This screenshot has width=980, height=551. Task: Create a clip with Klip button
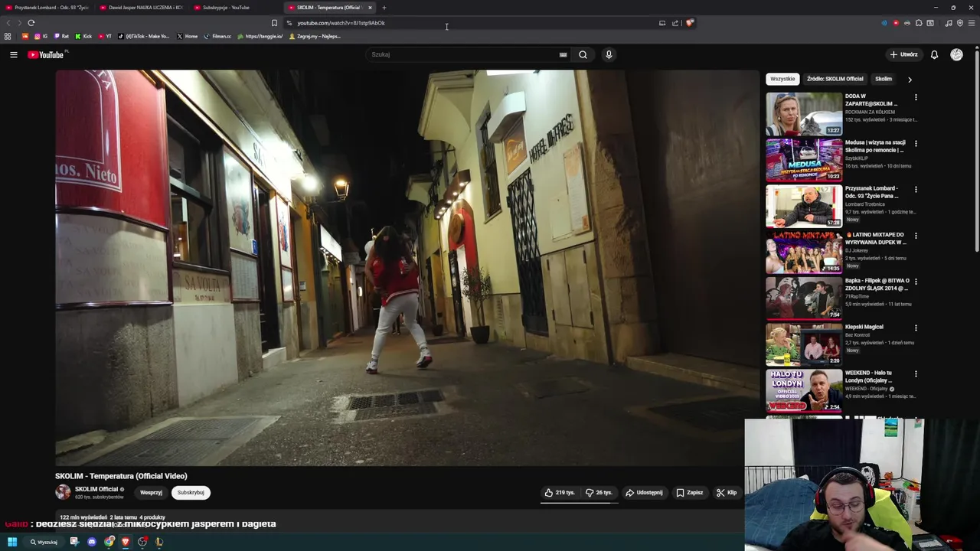pos(727,493)
